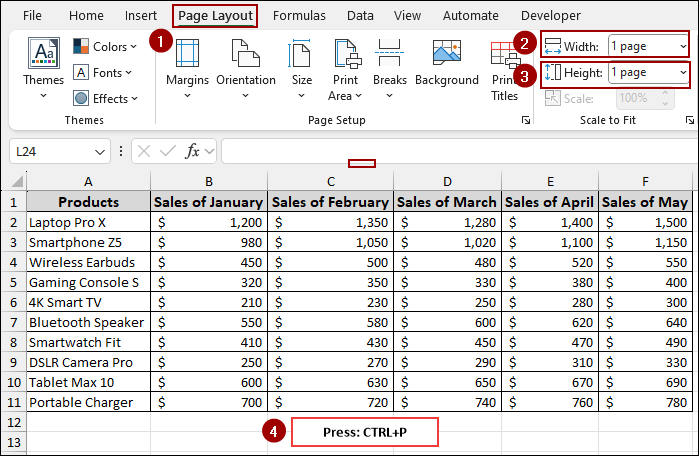
Task: Expand the theme Colors dropdown
Action: tap(109, 47)
